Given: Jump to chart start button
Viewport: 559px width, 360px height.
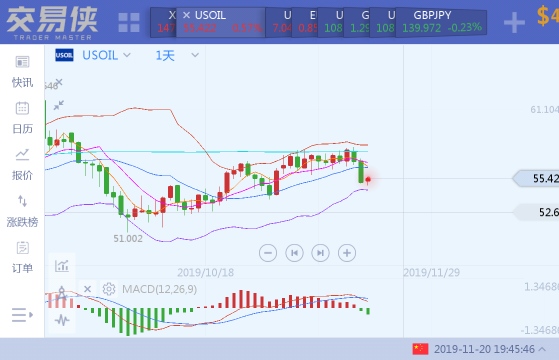Looking at the screenshot, I should [294, 253].
